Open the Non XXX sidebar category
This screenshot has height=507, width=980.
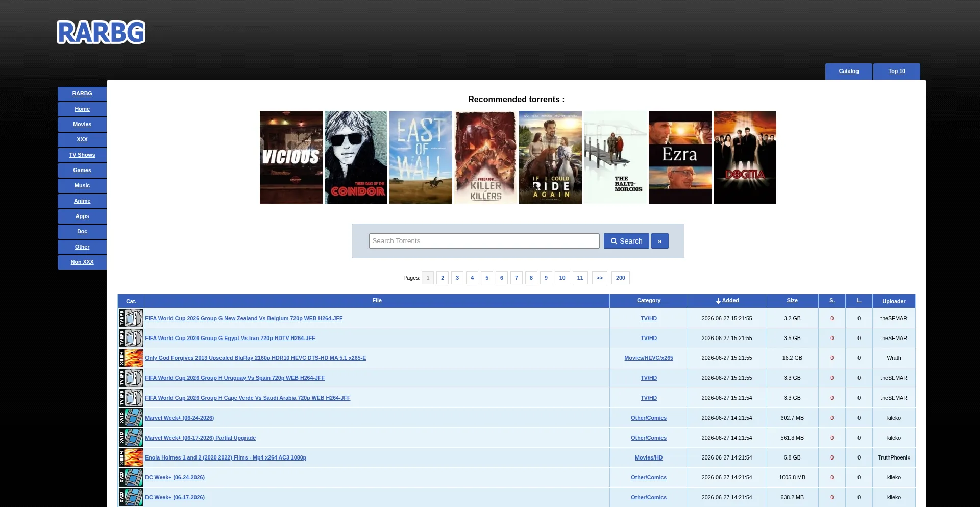[x=82, y=262]
